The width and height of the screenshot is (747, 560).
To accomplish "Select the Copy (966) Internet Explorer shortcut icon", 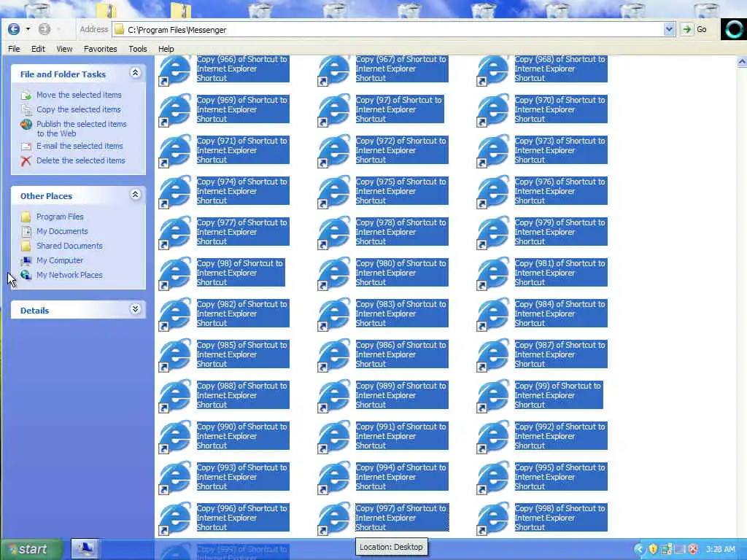I will click(x=175, y=71).
